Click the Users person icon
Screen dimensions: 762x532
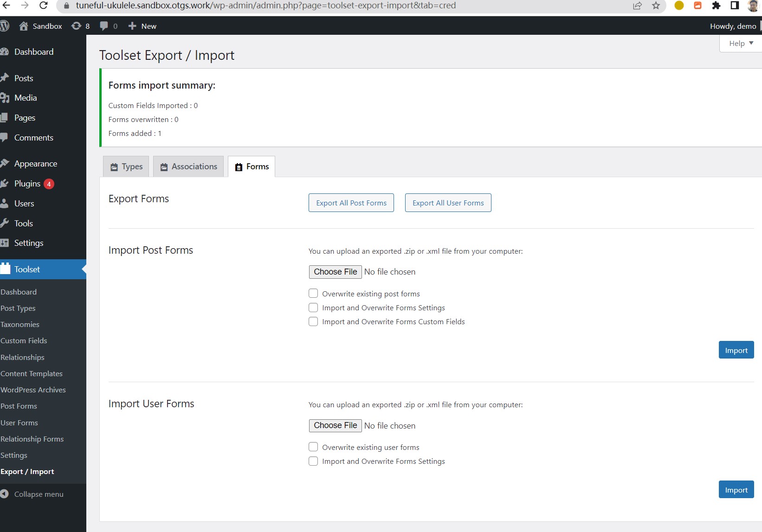[x=5, y=203]
